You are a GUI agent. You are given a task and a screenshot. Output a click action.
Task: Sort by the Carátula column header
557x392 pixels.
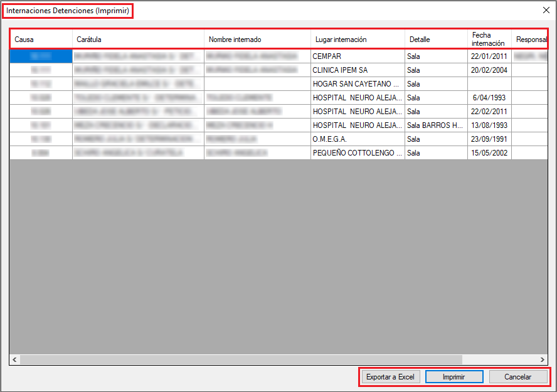pyautogui.click(x=138, y=40)
